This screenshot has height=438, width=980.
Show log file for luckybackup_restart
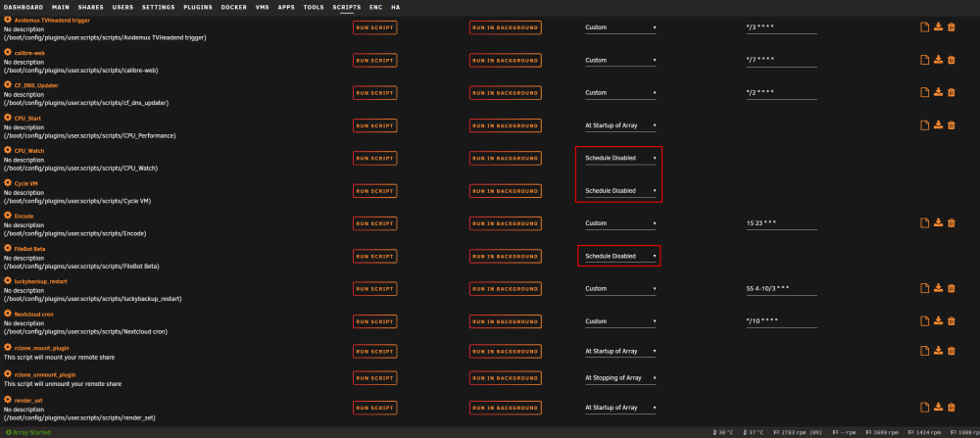pos(924,288)
